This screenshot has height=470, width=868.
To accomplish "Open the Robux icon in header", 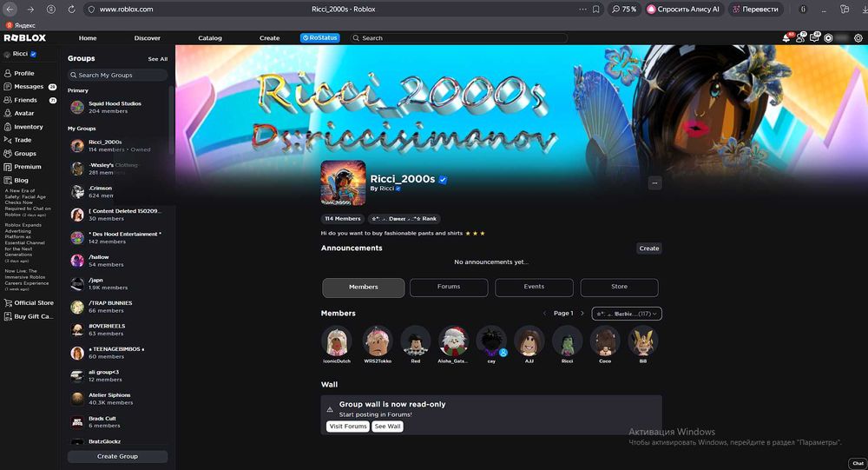I will click(828, 38).
